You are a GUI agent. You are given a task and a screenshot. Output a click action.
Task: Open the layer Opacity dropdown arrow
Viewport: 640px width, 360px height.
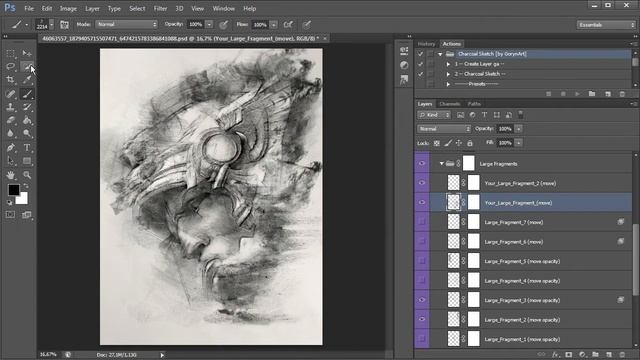click(x=518, y=129)
